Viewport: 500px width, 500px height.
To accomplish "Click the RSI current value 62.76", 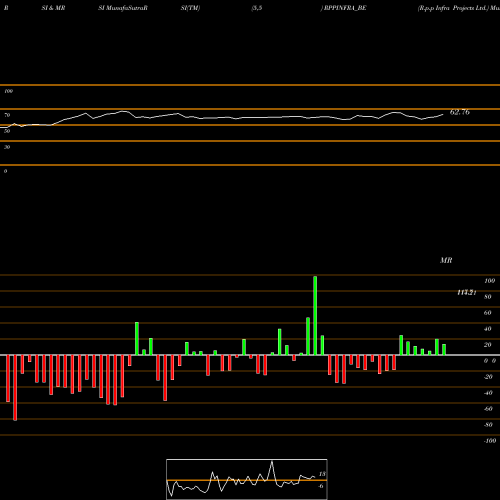I will click(460, 112).
